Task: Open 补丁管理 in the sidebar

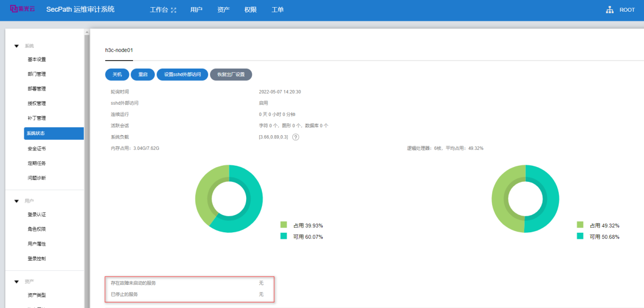Action: [x=37, y=118]
